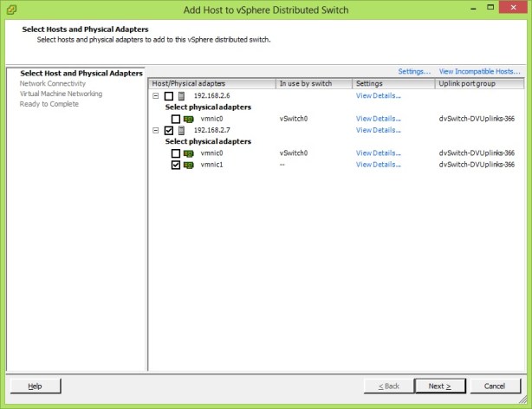Go to Virtual Machine Networking step
Screen dimensions: 532x409
coord(61,94)
